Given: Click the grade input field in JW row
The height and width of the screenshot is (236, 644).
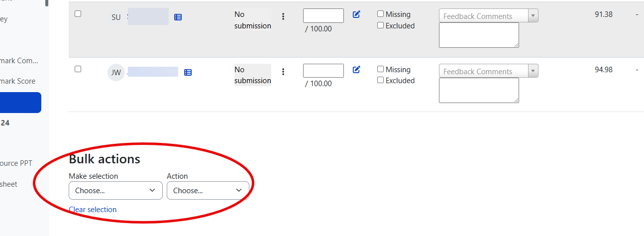Looking at the screenshot, I should [323, 71].
